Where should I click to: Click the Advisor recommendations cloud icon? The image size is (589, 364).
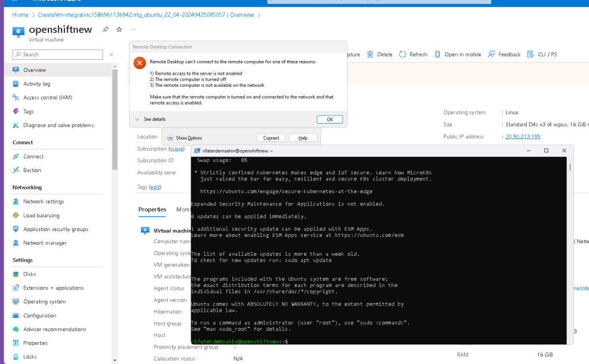(x=16, y=329)
